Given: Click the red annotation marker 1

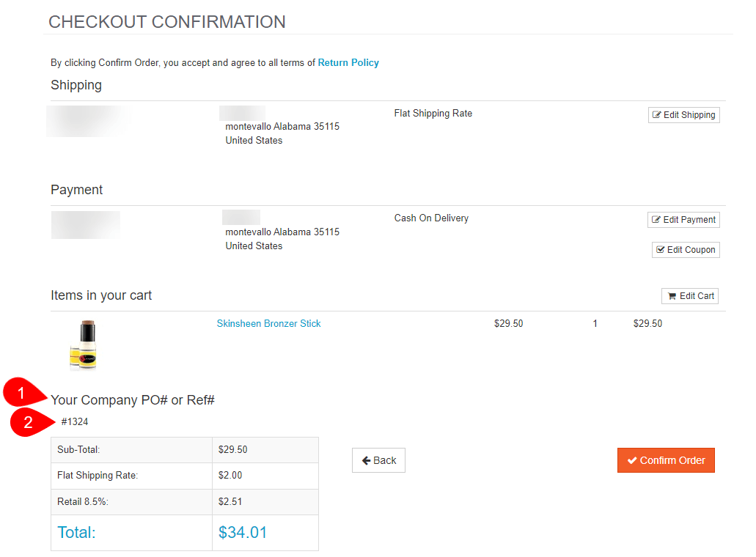Looking at the screenshot, I should (21, 393).
